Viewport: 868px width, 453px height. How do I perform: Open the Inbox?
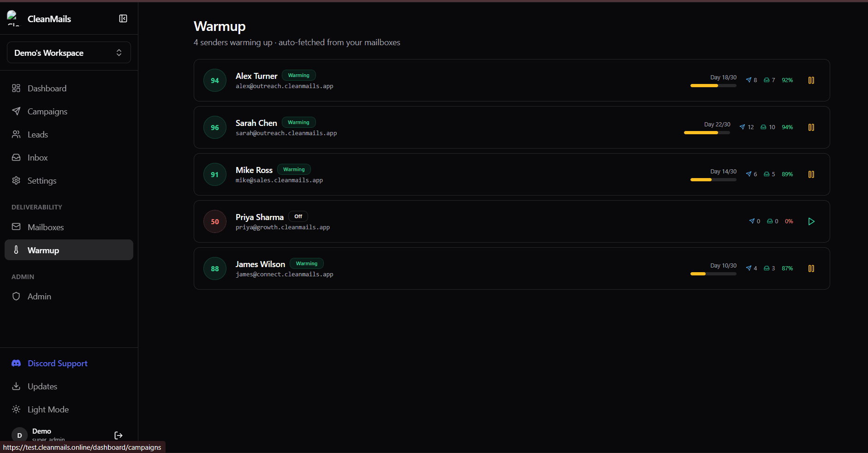(69, 157)
